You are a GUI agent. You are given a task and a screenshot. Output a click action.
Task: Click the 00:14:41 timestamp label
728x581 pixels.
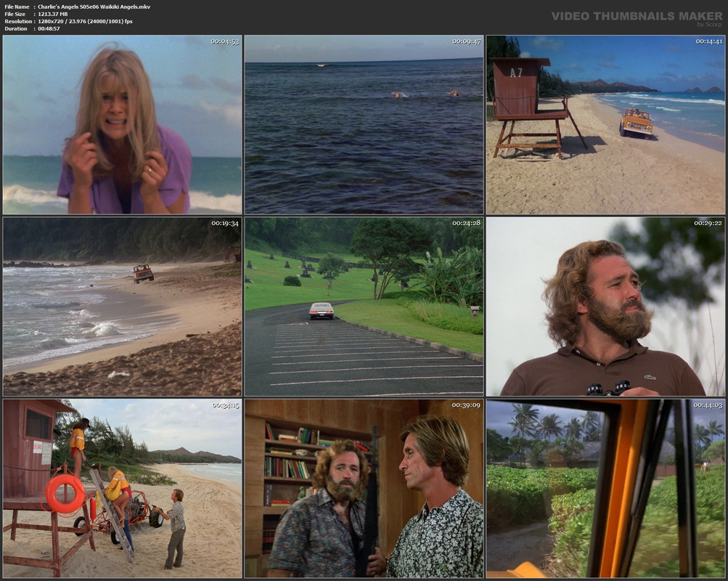[708, 41]
